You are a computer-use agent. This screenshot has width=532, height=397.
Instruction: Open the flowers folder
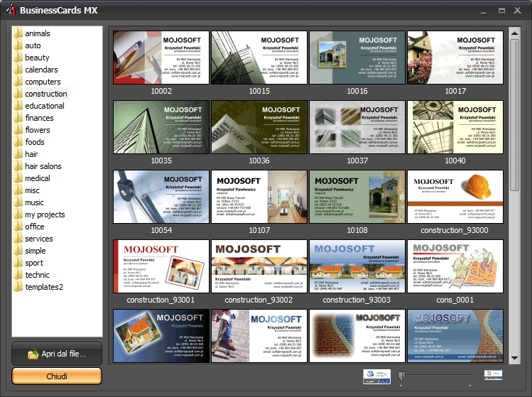38,130
